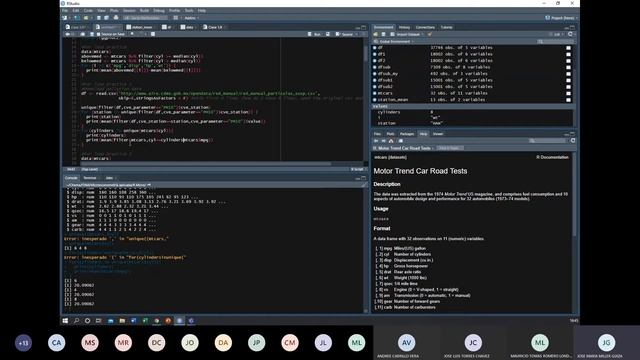This screenshot has height=360, width=640.
Task: Click the New File icon in main toolbar
Action: 65,18
